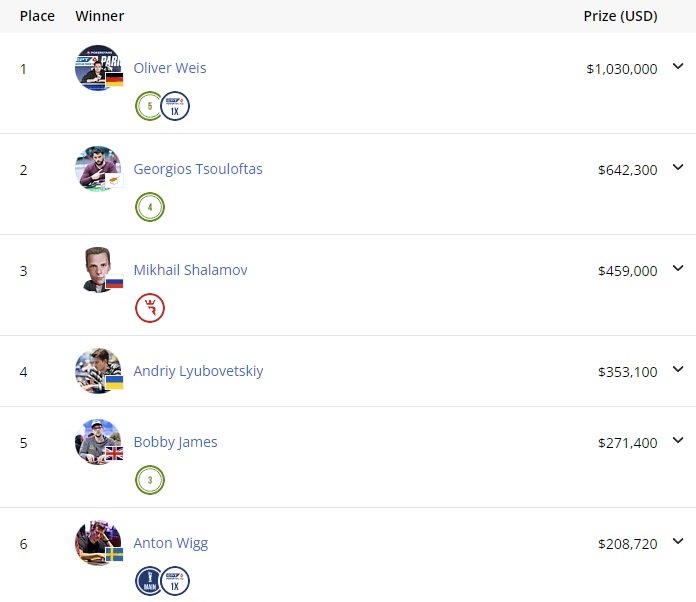Click Oliver Weis's green badge numbered 5
Screen dimensions: 696x602
[149, 106]
